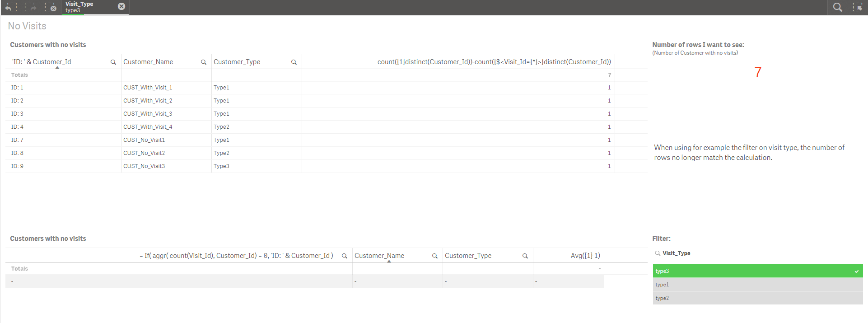The width and height of the screenshot is (868, 323).
Task: Open the smart search magnifier icon
Action: coord(838,7)
